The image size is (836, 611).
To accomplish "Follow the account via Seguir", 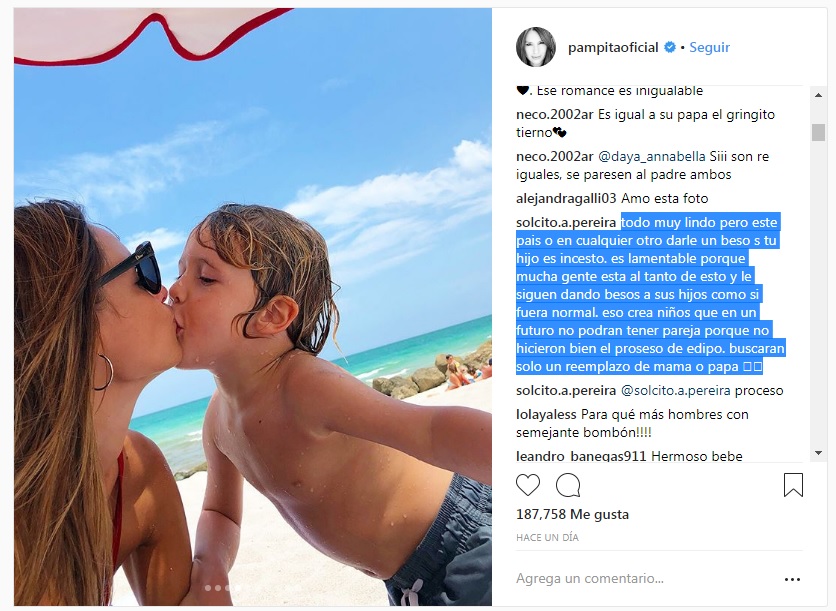I will click(x=709, y=47).
